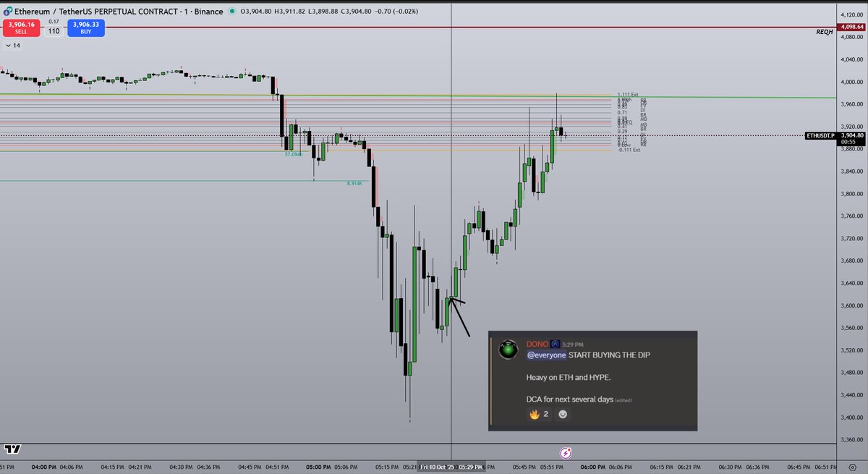Click the 8.914K label on chart

(x=354, y=184)
